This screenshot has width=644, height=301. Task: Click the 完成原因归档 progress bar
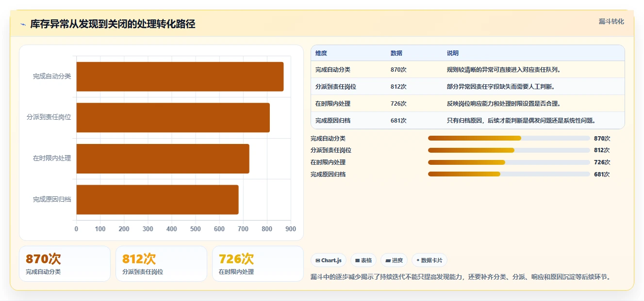coord(509,174)
